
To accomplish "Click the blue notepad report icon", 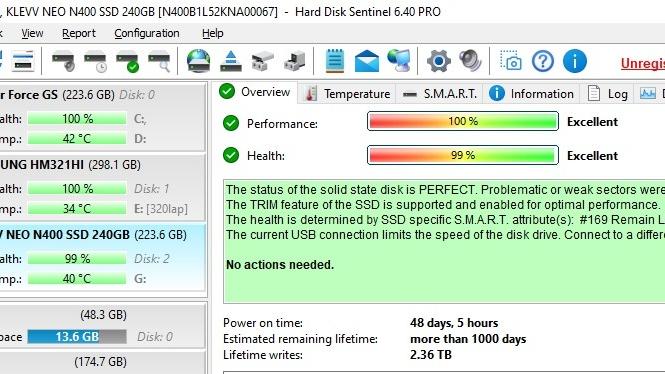I will [335, 61].
